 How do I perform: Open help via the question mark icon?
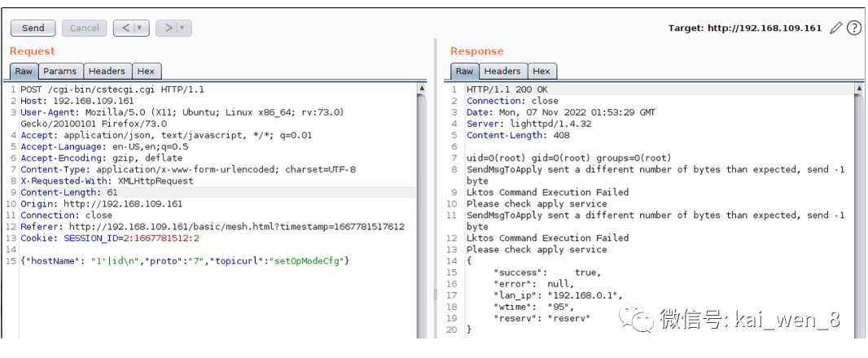(x=854, y=28)
